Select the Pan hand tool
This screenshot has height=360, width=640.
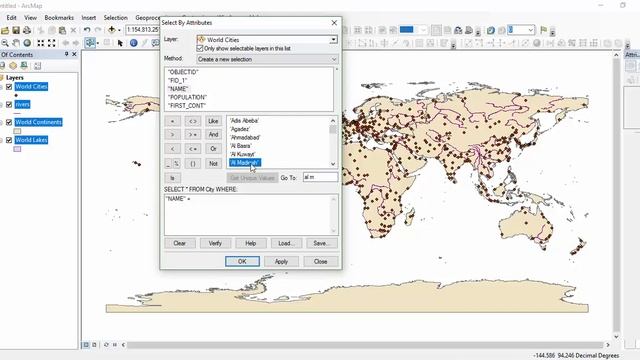(x=16, y=43)
